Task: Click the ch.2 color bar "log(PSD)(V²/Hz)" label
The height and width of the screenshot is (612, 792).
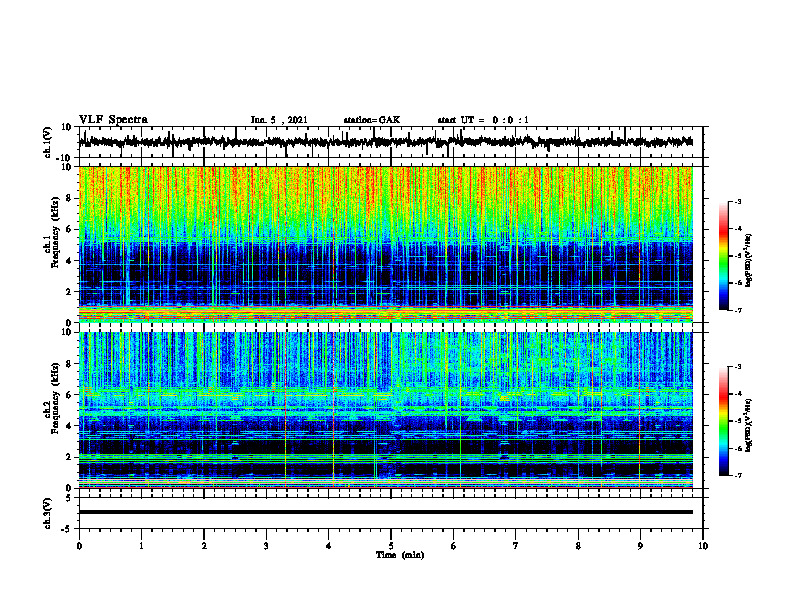Action: point(749,424)
